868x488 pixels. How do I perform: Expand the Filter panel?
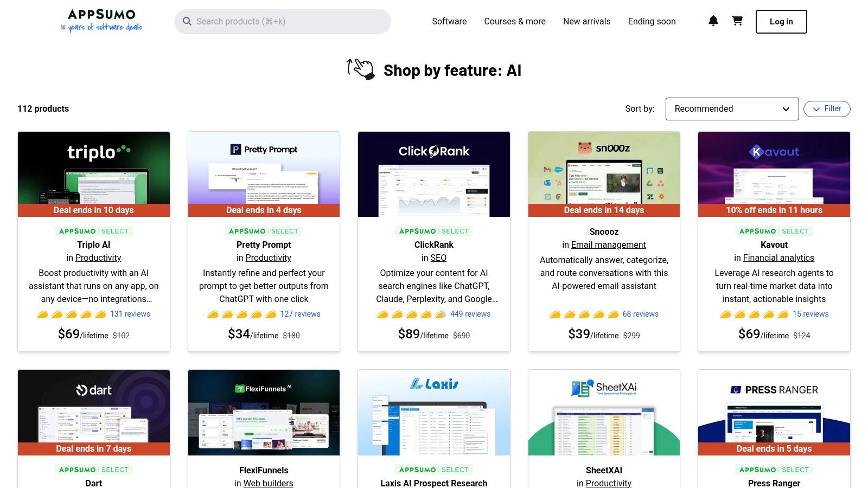click(x=827, y=108)
